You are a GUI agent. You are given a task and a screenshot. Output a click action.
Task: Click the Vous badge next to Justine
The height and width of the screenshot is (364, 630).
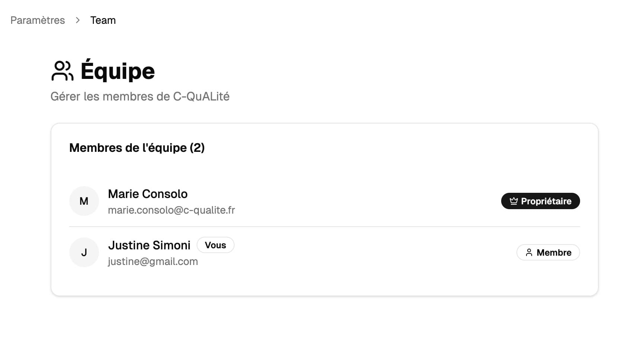(215, 245)
